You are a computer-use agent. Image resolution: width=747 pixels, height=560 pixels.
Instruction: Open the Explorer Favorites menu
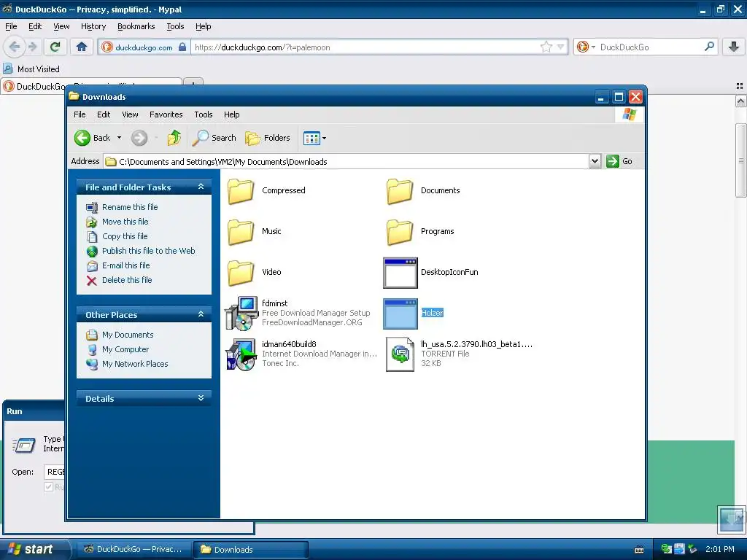pyautogui.click(x=166, y=114)
